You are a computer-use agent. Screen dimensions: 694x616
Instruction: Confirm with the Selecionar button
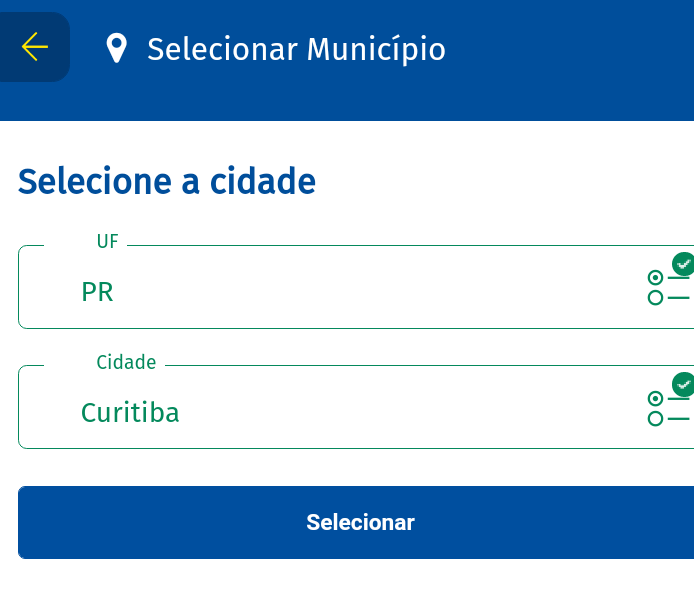coord(356,522)
